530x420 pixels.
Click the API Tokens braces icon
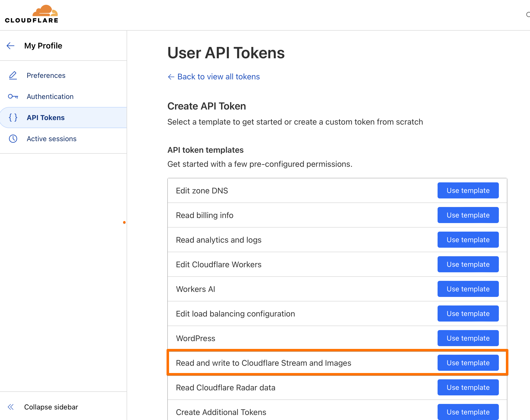tap(13, 118)
